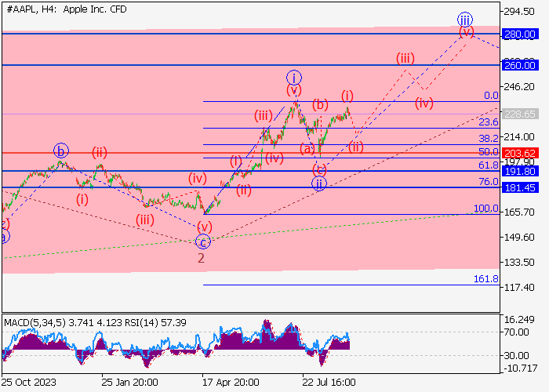Select red "(iv)" label beside the 0.0 level
The image size is (549, 392).
pyautogui.click(x=424, y=103)
